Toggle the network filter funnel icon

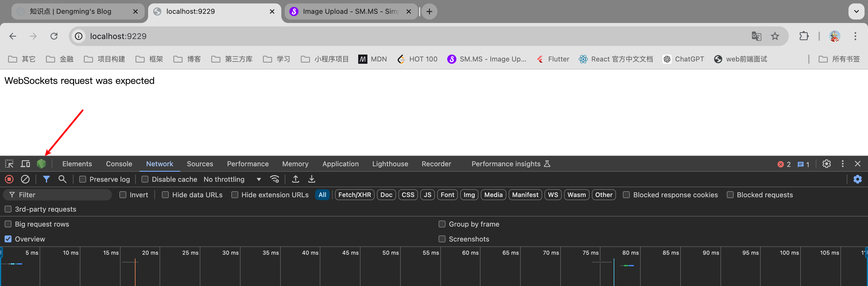(46, 179)
